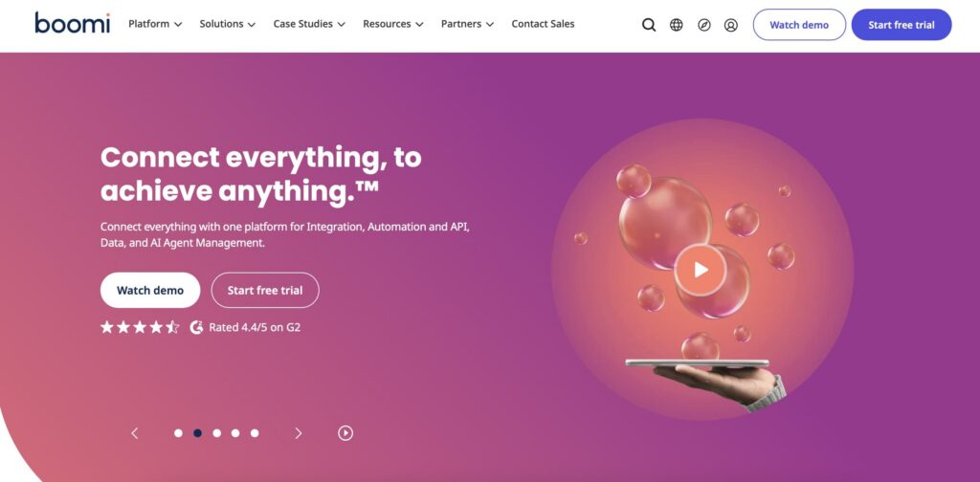Select the third carousel dot
The image size is (980, 482).
click(216, 433)
